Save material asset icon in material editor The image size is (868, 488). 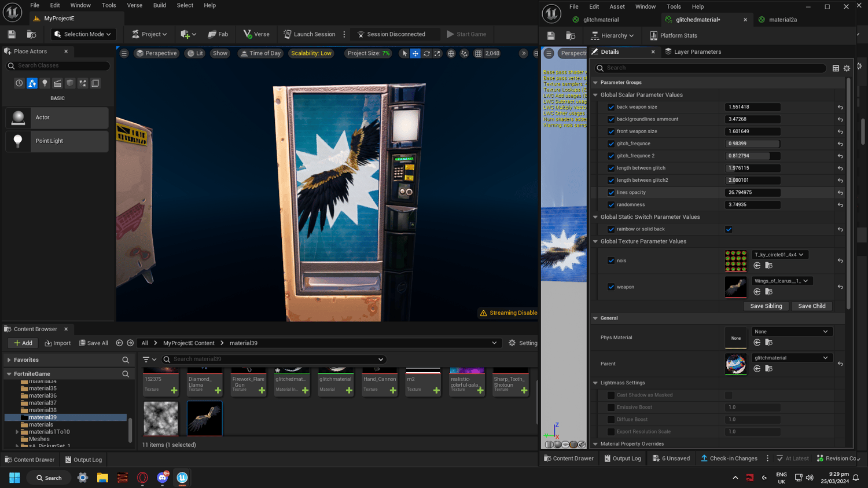coord(551,36)
